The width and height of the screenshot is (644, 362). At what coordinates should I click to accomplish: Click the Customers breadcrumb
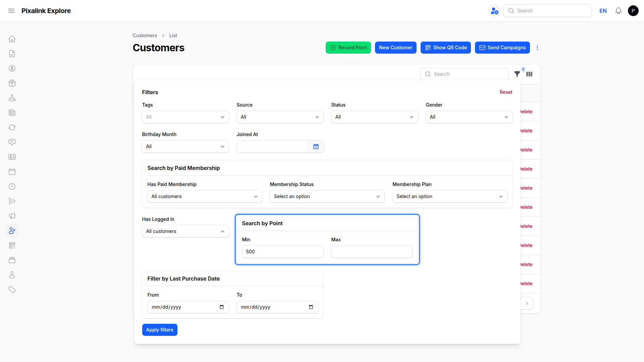pyautogui.click(x=145, y=36)
